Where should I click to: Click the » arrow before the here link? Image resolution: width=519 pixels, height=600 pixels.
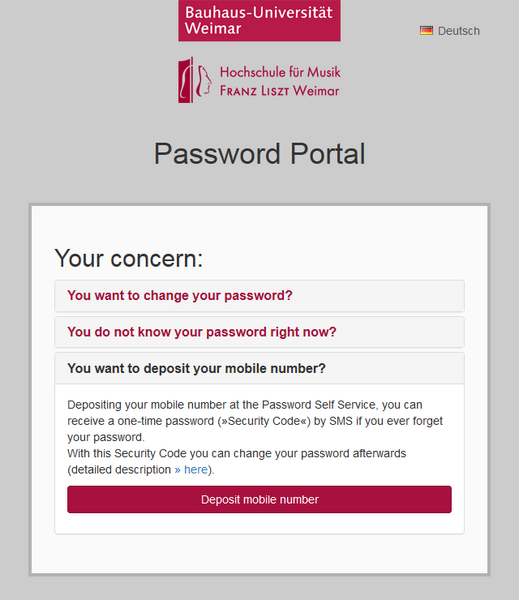point(178,470)
